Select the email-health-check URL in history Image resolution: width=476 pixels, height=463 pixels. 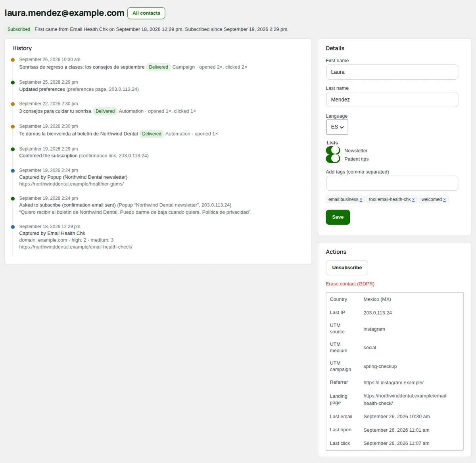pyautogui.click(x=76, y=247)
